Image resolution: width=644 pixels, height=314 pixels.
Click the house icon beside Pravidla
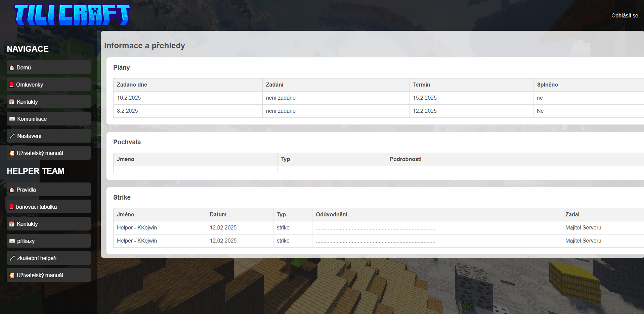(x=12, y=190)
